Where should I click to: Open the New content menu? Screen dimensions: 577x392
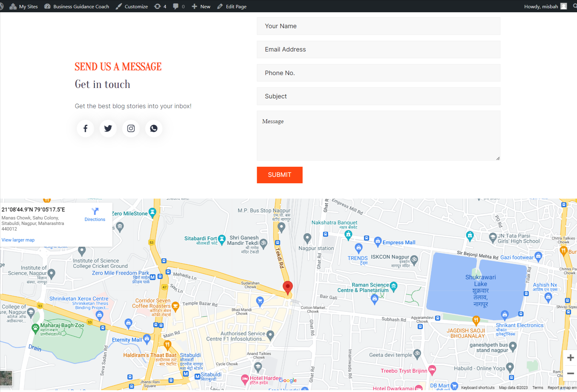coord(201,6)
